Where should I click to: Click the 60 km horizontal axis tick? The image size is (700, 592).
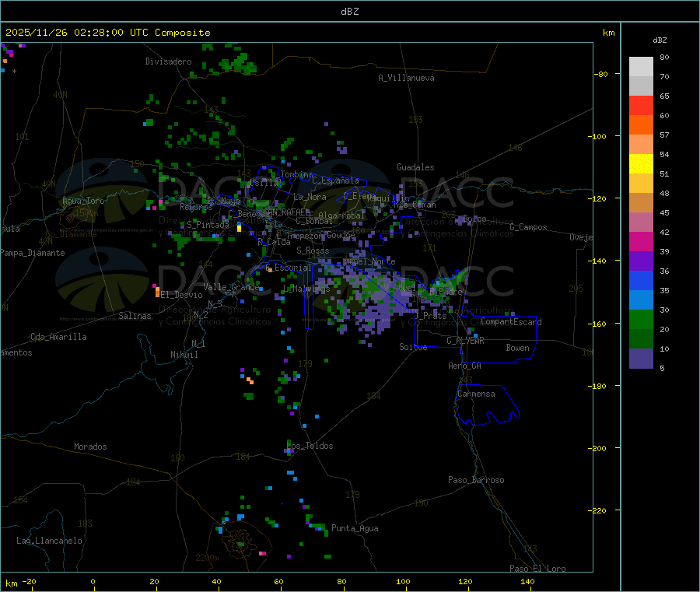[278, 582]
